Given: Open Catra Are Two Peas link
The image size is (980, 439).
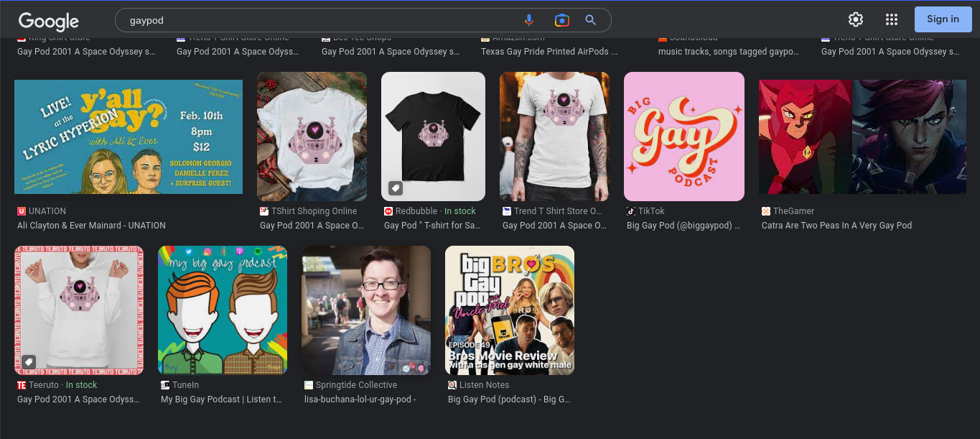Looking at the screenshot, I should coord(836,226).
